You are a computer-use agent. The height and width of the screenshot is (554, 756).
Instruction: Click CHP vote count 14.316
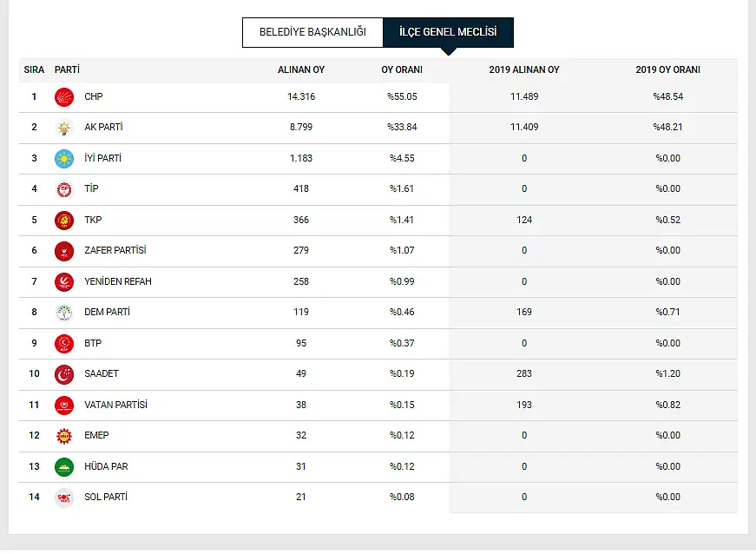(x=301, y=96)
